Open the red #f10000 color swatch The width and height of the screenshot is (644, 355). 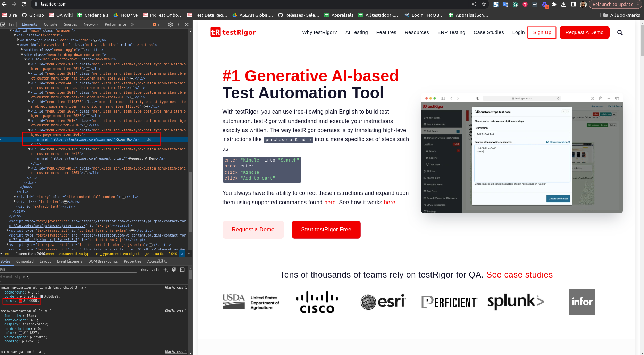click(21, 301)
